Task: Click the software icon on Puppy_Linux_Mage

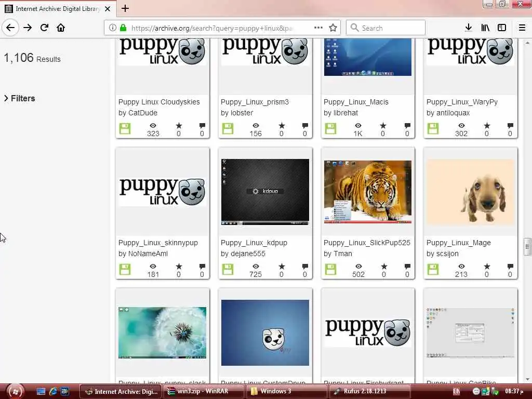Action: click(433, 270)
